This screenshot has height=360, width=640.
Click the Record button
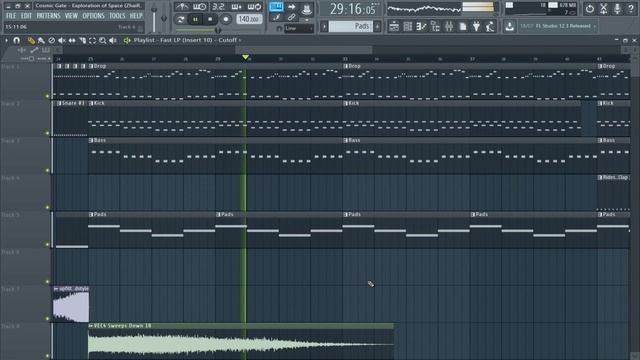click(226, 19)
